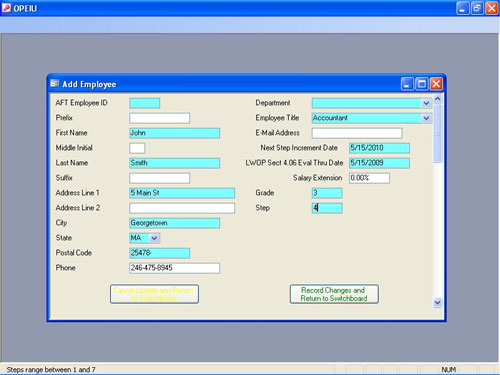Click the 'E-Mail Address' label

tap(277, 133)
